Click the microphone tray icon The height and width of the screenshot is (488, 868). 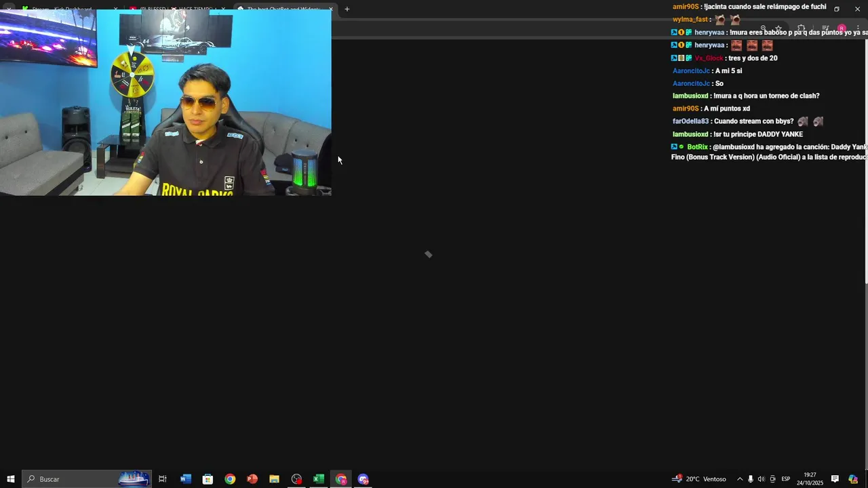[750, 479]
